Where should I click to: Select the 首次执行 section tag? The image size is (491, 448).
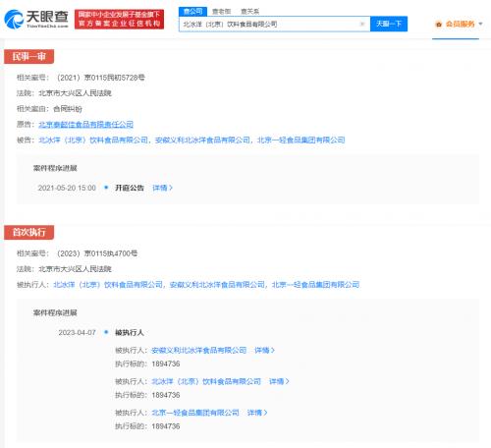click(28, 232)
